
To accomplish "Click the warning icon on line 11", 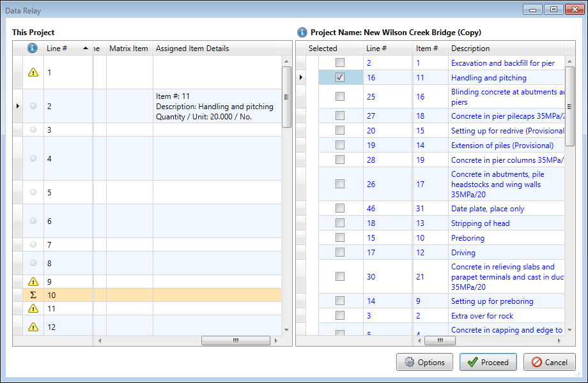I will pos(33,308).
